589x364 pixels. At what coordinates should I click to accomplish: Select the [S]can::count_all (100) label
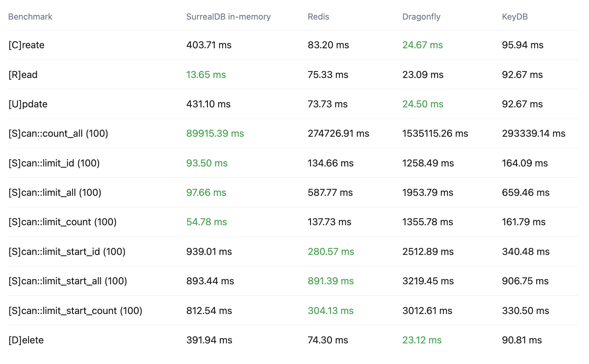coord(58,134)
